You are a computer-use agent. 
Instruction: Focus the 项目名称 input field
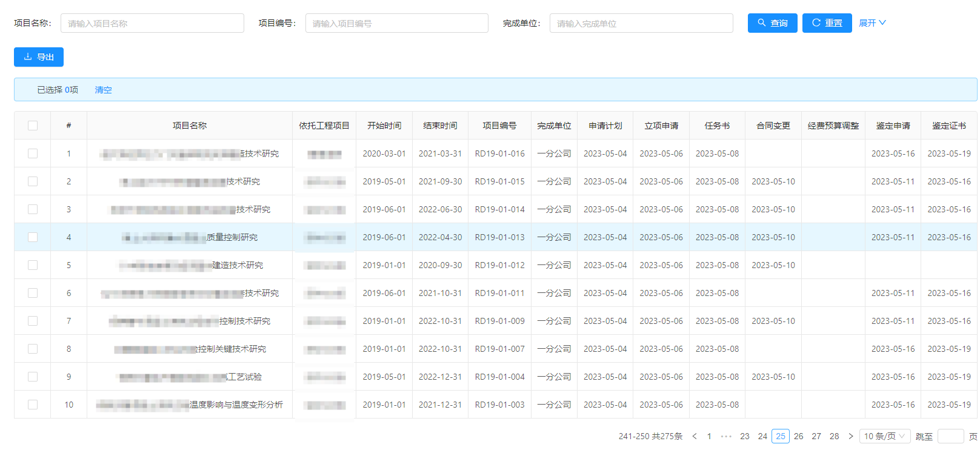pos(152,24)
